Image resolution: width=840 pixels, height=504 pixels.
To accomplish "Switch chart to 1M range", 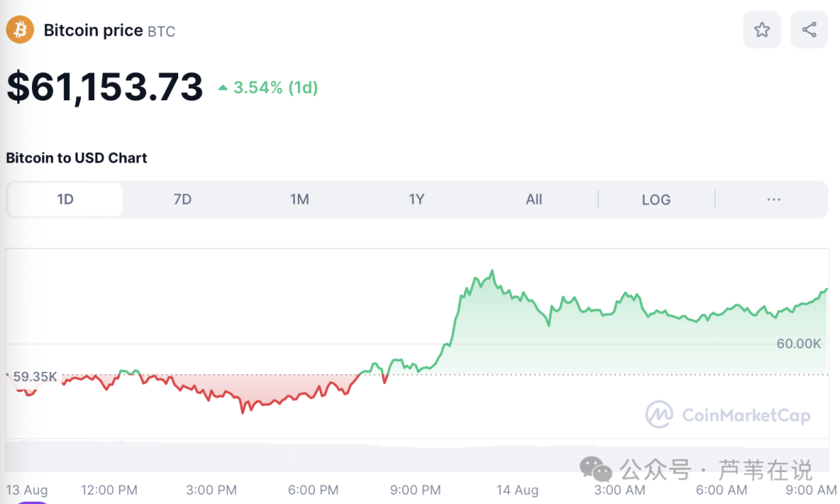I will click(299, 200).
